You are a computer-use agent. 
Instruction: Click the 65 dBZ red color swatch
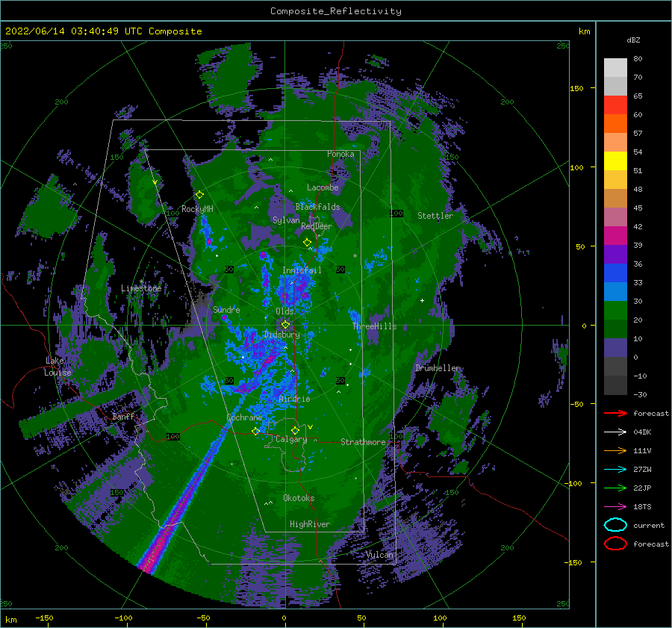pos(615,105)
